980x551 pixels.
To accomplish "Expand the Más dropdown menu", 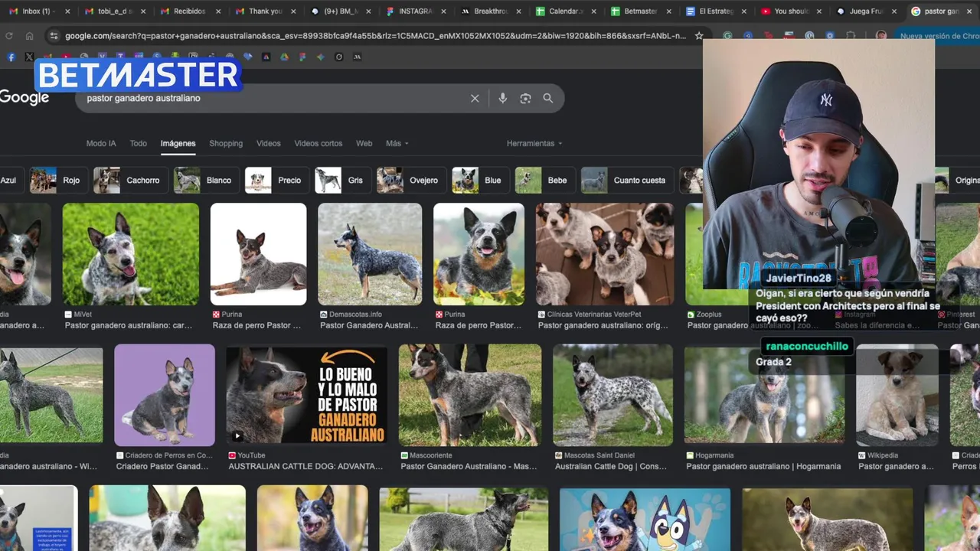I will [x=397, y=143].
